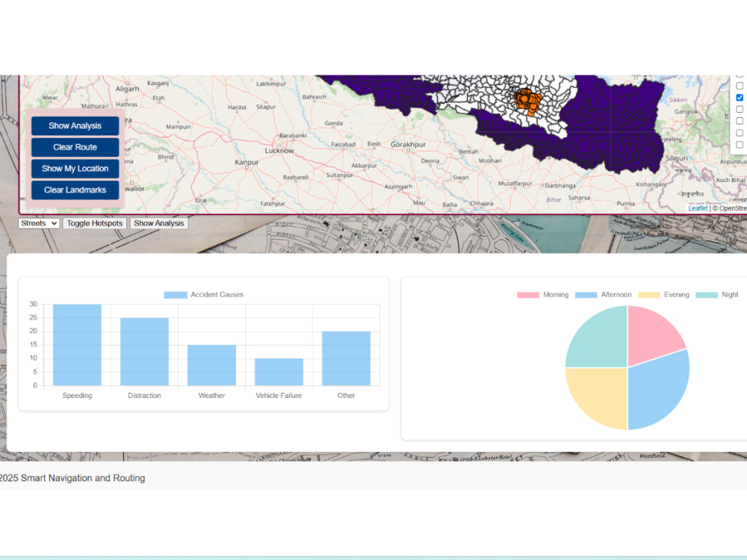Screen dimensions: 747x560
Task: Click the Faizabad label on the map
Action: click(344, 144)
